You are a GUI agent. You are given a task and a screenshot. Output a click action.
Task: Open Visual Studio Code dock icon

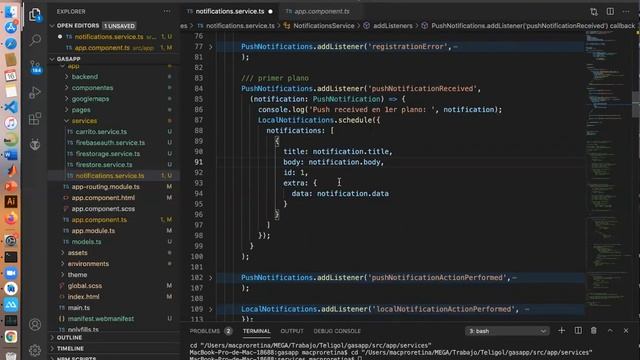[x=11, y=107]
